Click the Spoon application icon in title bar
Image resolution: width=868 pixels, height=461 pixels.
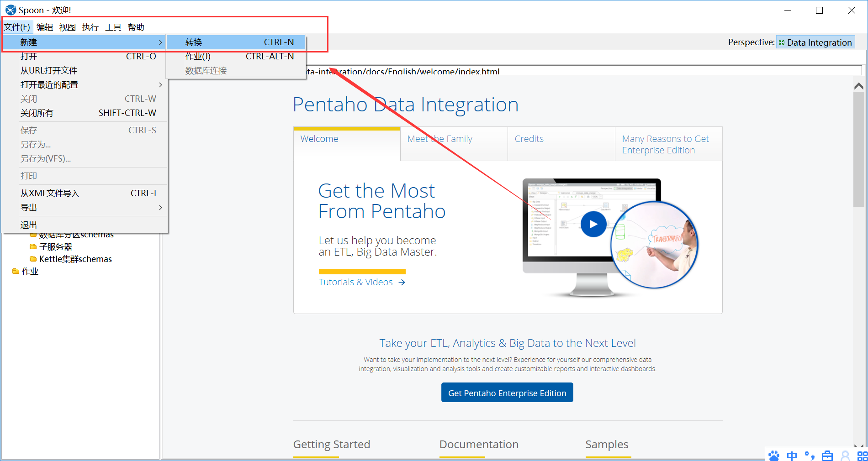coord(10,10)
